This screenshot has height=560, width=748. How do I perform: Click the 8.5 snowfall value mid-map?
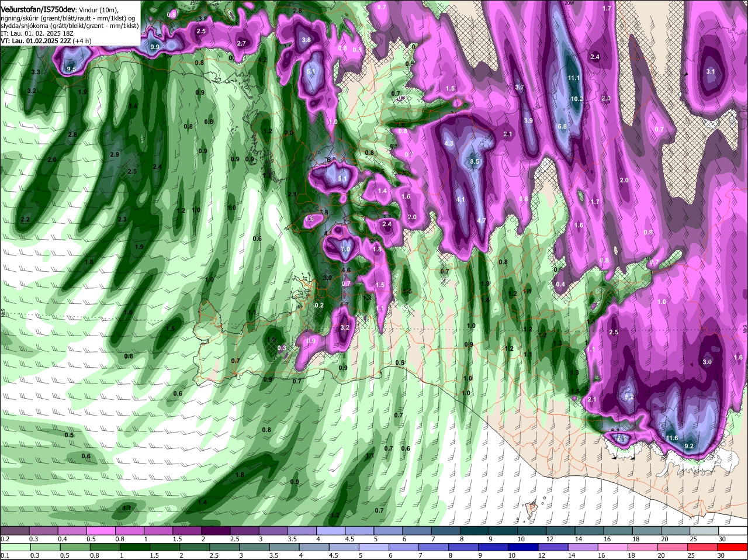tap(475, 161)
